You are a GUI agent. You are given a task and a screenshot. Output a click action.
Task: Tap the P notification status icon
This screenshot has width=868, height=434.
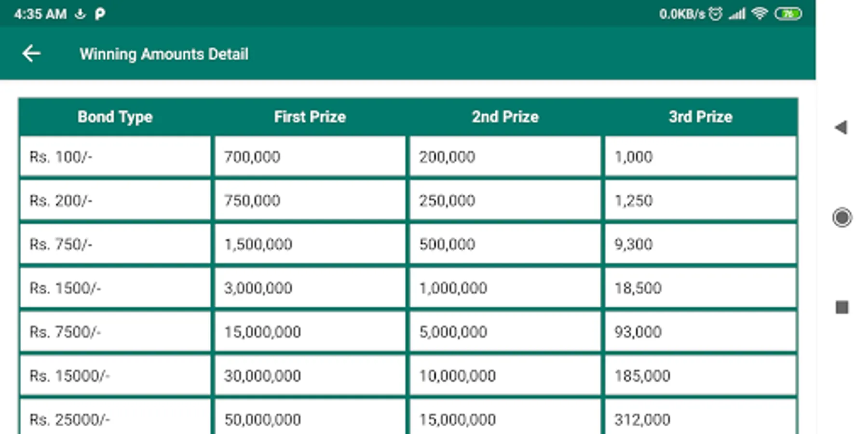100,14
